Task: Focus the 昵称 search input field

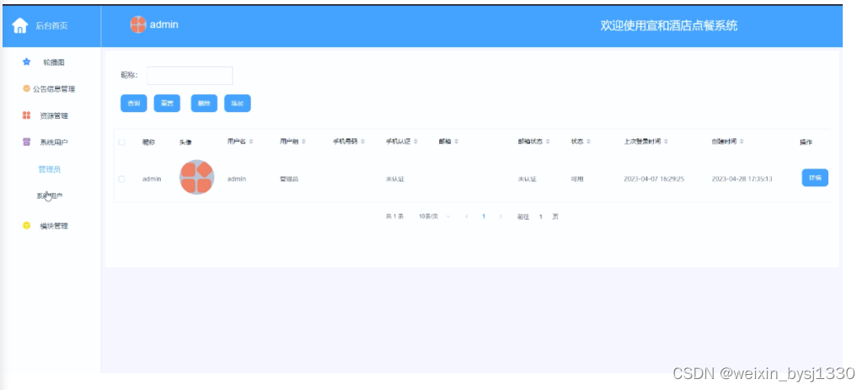Action: [x=190, y=76]
